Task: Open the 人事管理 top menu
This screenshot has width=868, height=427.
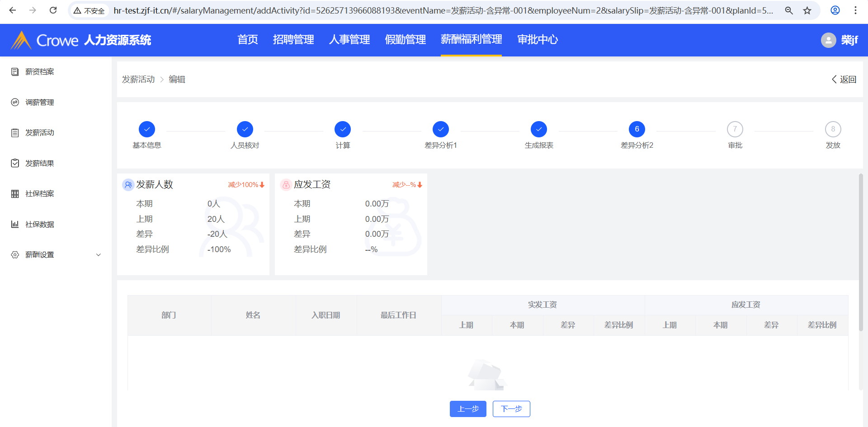Action: (349, 40)
